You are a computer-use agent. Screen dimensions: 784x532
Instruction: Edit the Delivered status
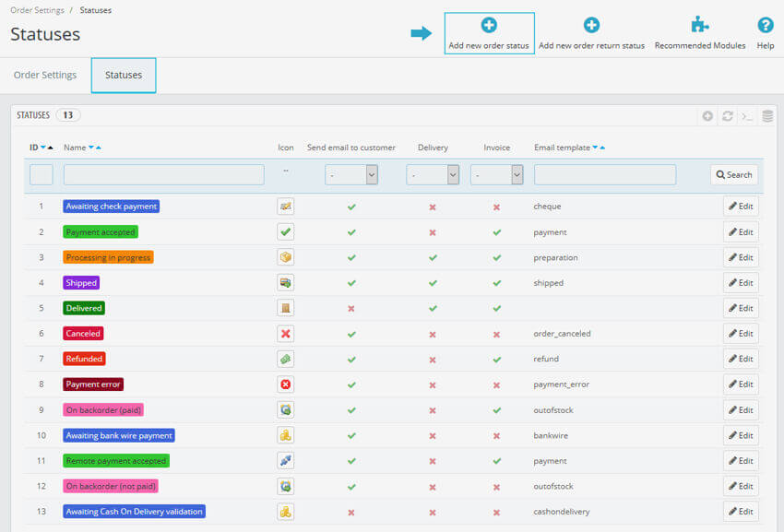(x=741, y=308)
